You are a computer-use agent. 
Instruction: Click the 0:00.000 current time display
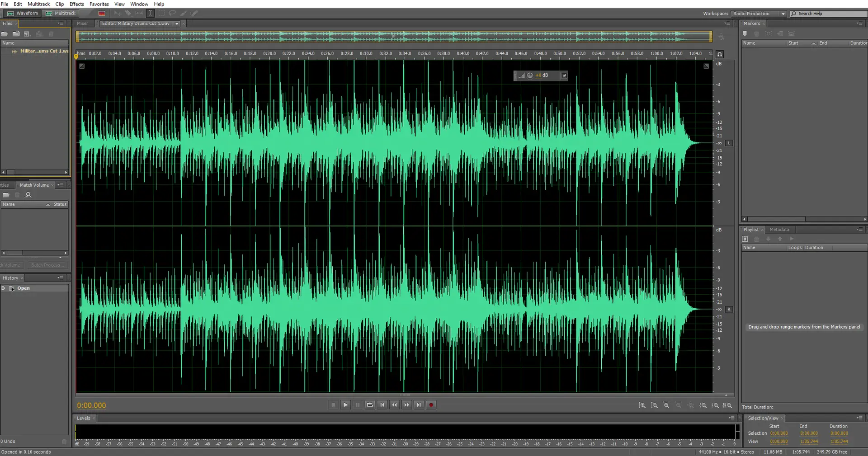click(91, 405)
